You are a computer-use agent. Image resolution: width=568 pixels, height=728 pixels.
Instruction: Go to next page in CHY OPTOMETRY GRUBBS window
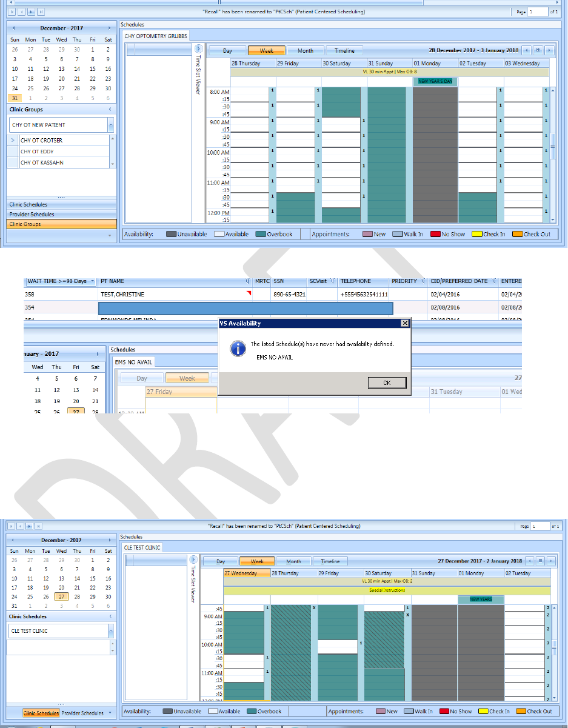(x=32, y=12)
